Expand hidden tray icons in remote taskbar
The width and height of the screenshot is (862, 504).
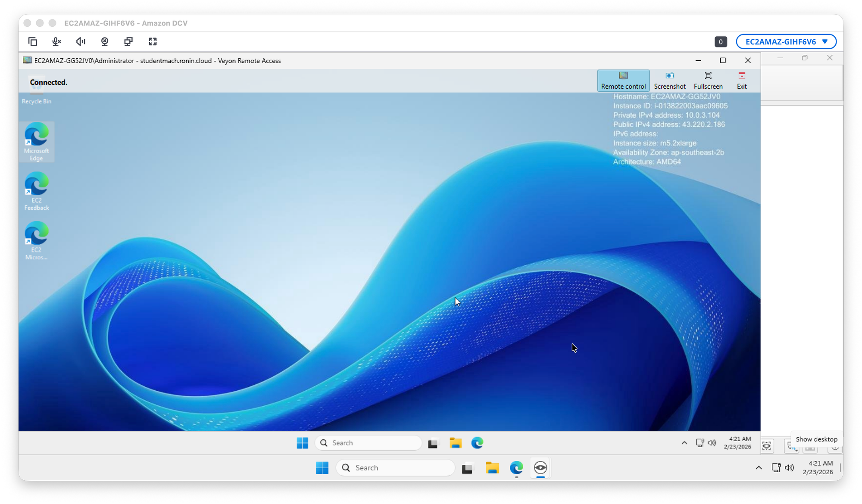point(684,443)
